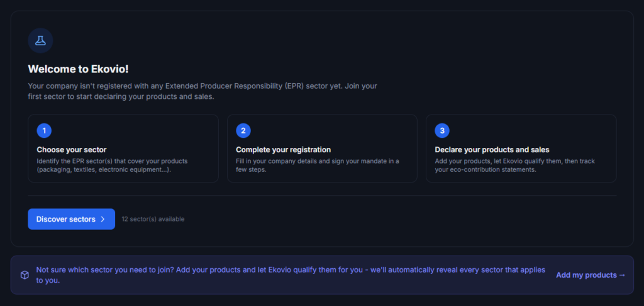
Task: Click the step 3 number badge
Action: pyautogui.click(x=442, y=131)
